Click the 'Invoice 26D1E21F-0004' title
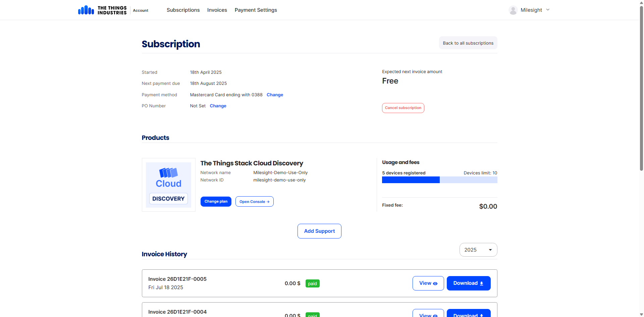Viewport: 644px width, 317px height. coord(177,312)
